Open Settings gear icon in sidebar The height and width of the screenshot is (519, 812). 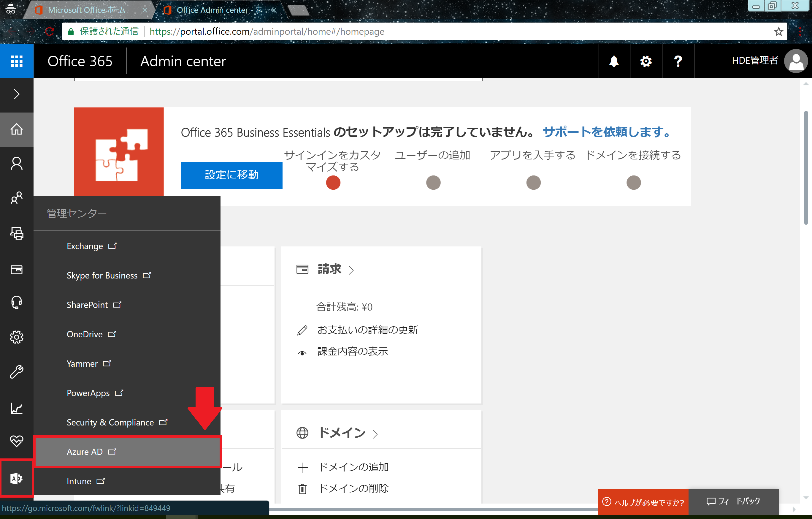pos(17,337)
